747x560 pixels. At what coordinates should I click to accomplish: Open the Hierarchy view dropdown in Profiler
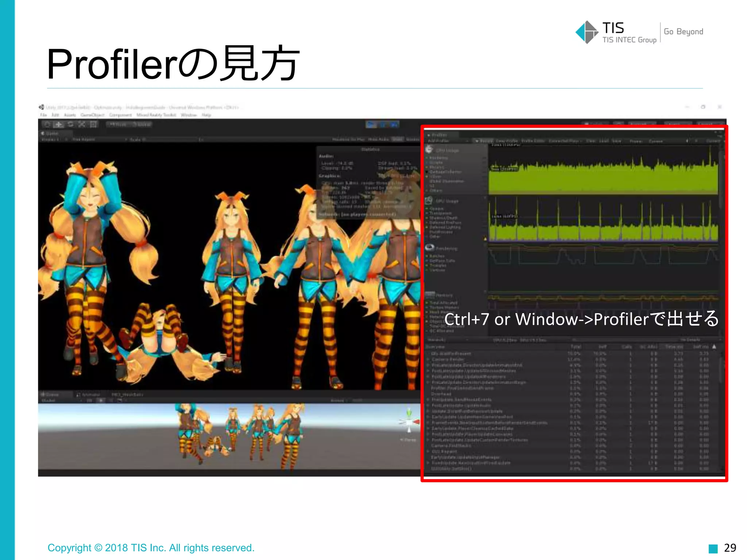pyautogui.click(x=448, y=340)
